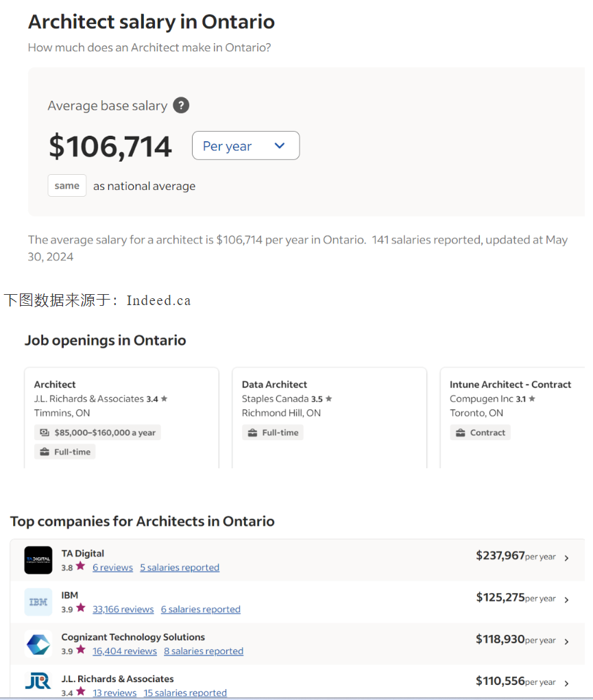Image resolution: width=593 pixels, height=700 pixels.
Task: Open the Architect job card in Timmins
Action: coord(55,385)
